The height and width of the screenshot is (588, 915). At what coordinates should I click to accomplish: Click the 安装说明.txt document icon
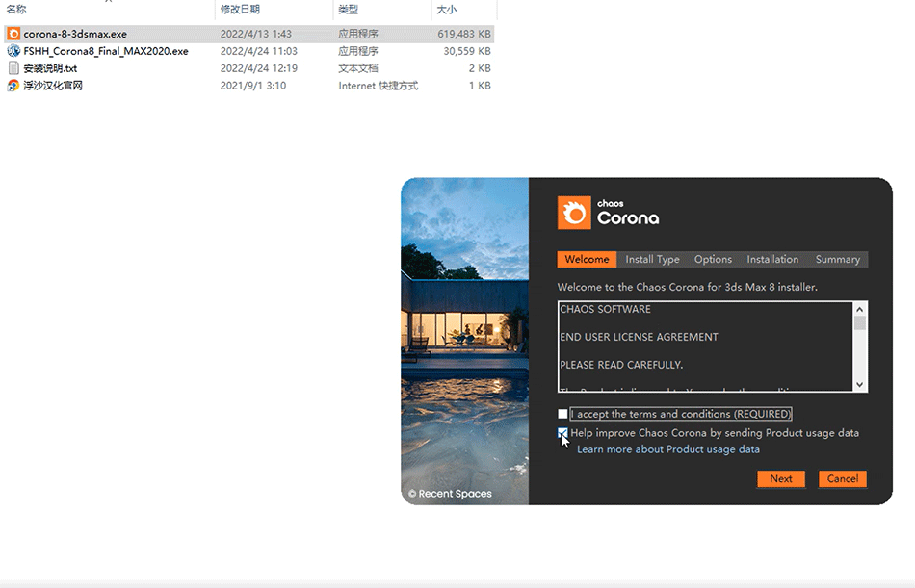[x=13, y=68]
